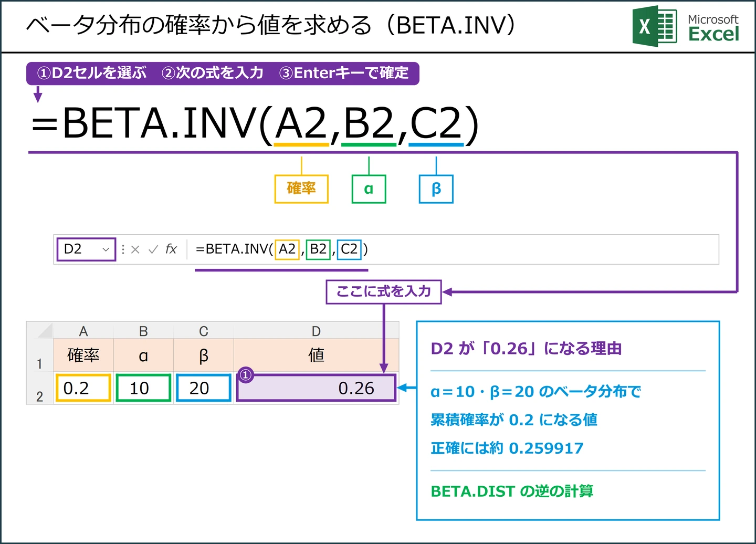The image size is (756, 544).
Task: Click the ここに式を入力 label
Action: coord(383,291)
